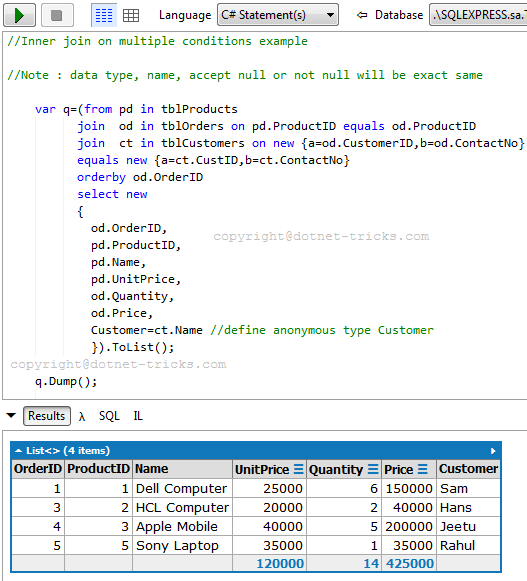Open the UnitPrice column chart icon
The width and height of the screenshot is (527, 581).
299,469
